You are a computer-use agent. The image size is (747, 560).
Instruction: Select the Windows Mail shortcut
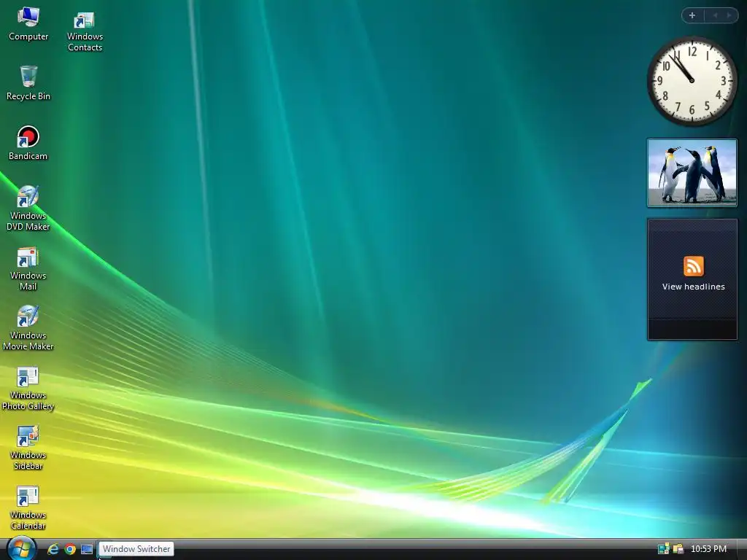coord(28,268)
